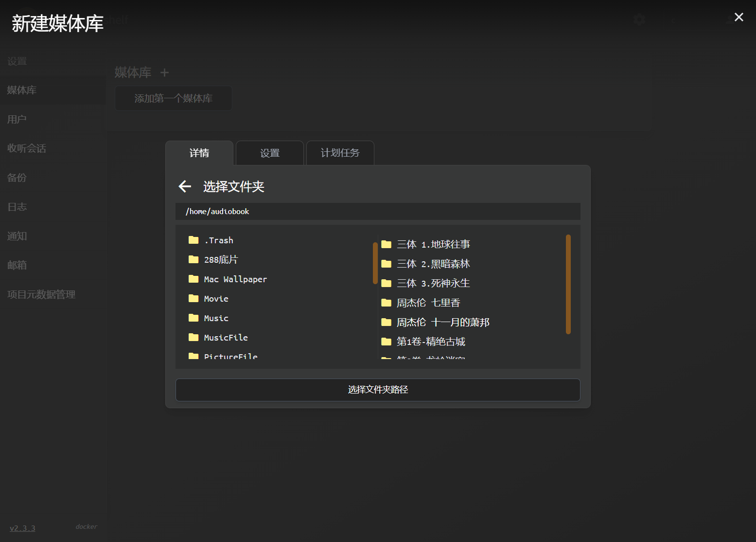The width and height of the screenshot is (756, 542).
Task: Open the Music folder name
Action: [216, 318]
